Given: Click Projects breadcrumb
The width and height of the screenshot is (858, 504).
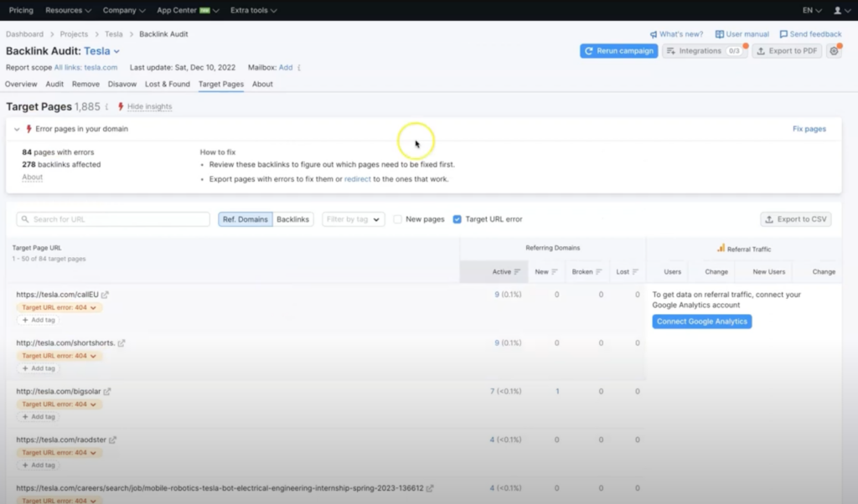Looking at the screenshot, I should tap(74, 33).
